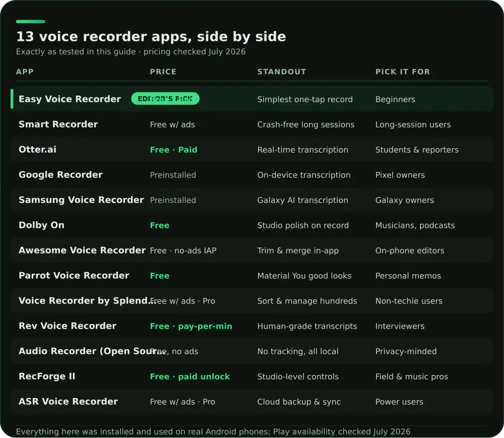Select the RecForge II app name
The image size is (504, 438).
coord(47,377)
